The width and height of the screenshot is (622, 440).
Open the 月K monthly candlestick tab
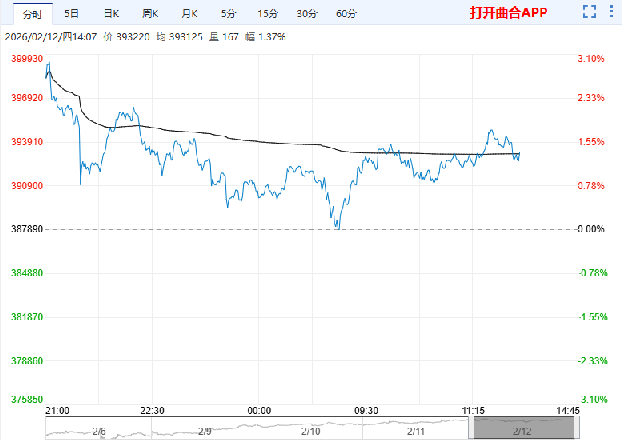click(x=189, y=13)
